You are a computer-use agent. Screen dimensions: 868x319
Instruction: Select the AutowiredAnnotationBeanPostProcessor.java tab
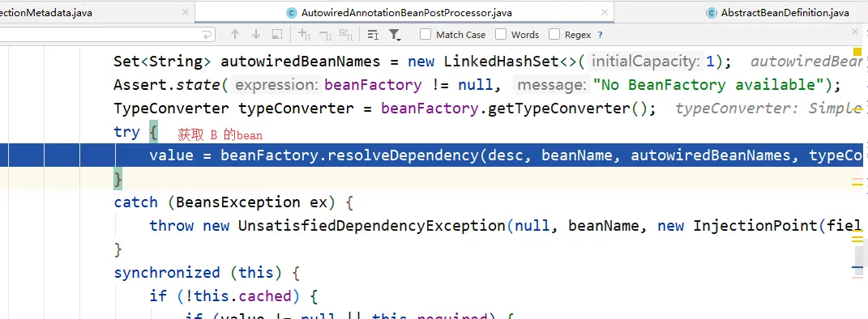406,13
